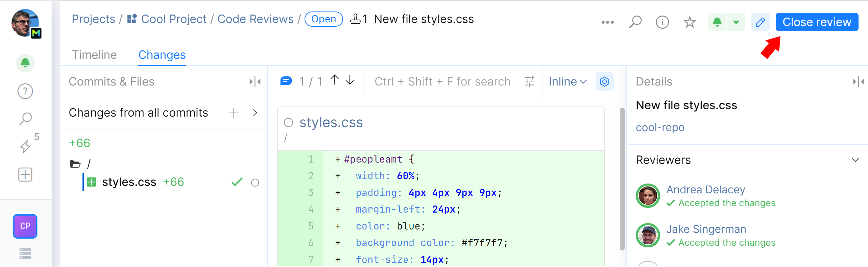
Task: Open notifications bell in left sidebar
Action: [25, 63]
